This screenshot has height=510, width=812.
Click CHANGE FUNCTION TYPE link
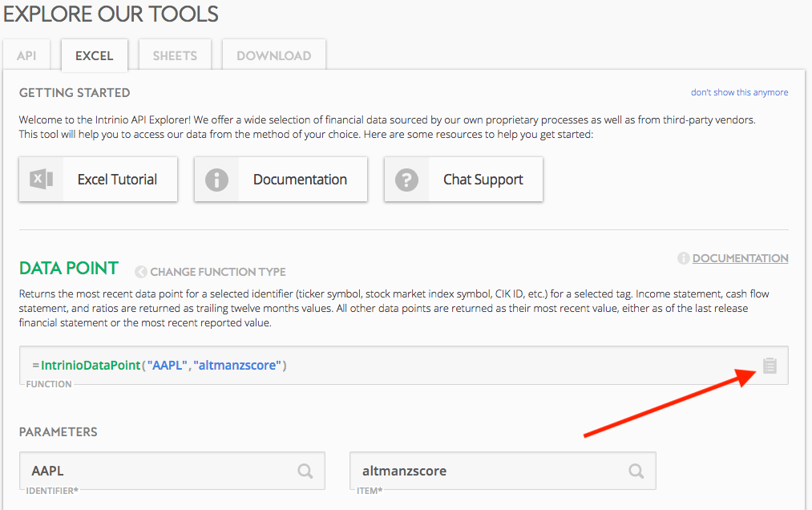(x=218, y=272)
